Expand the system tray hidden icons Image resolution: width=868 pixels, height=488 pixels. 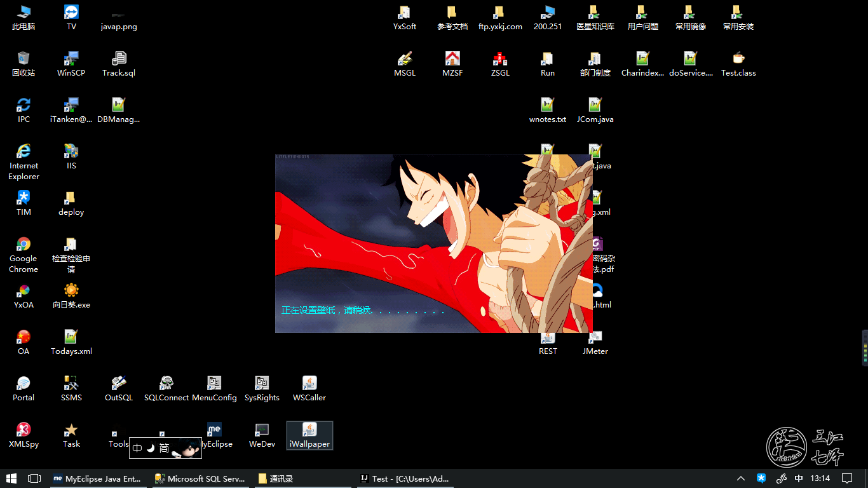[x=741, y=478]
